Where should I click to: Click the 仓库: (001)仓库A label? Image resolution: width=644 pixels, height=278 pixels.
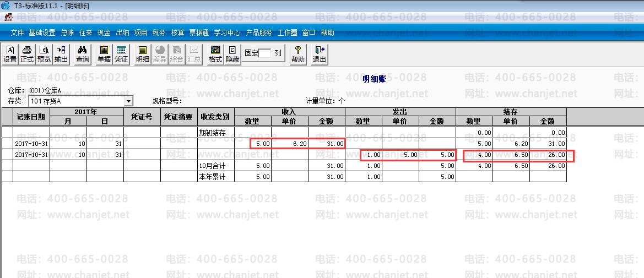point(35,90)
